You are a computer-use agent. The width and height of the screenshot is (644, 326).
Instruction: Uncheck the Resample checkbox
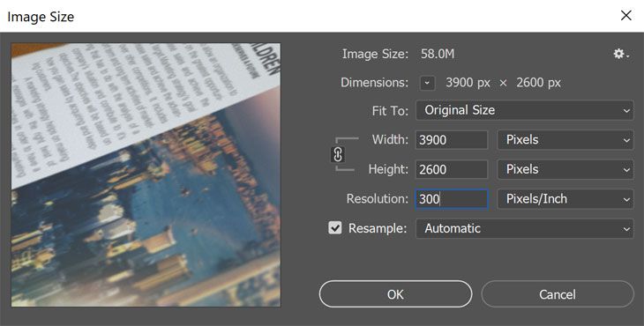335,228
